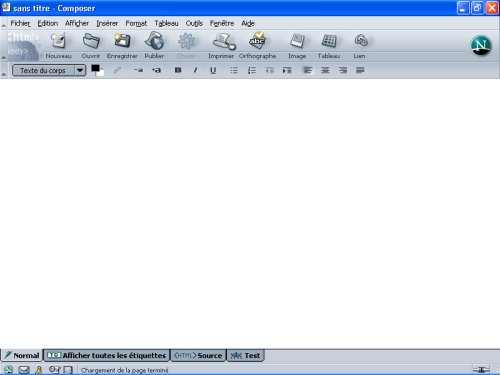500x375 pixels.
Task: Click 'Chargement de la page terminé' status text
Action: [124, 370]
